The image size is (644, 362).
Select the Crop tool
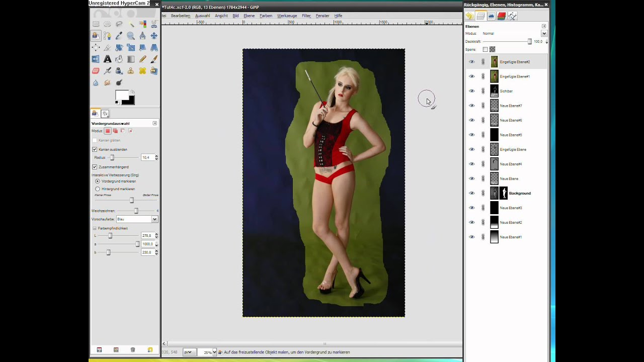pos(107,47)
